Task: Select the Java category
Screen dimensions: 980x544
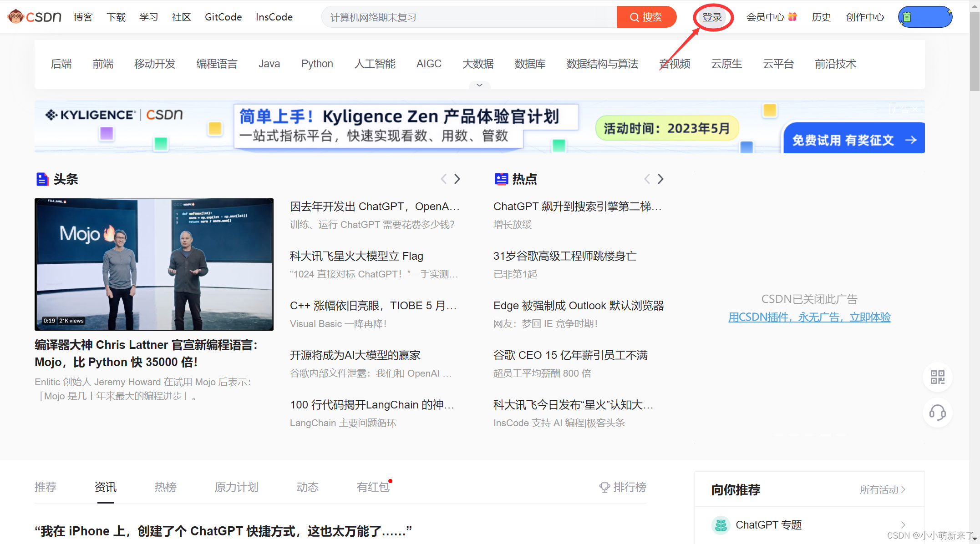Action: coord(269,64)
